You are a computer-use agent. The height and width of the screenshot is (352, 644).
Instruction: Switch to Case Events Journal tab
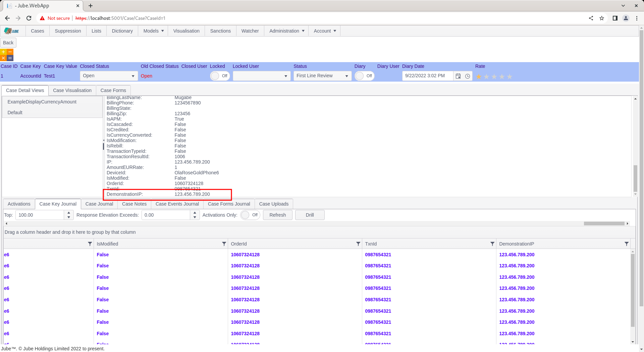point(177,204)
